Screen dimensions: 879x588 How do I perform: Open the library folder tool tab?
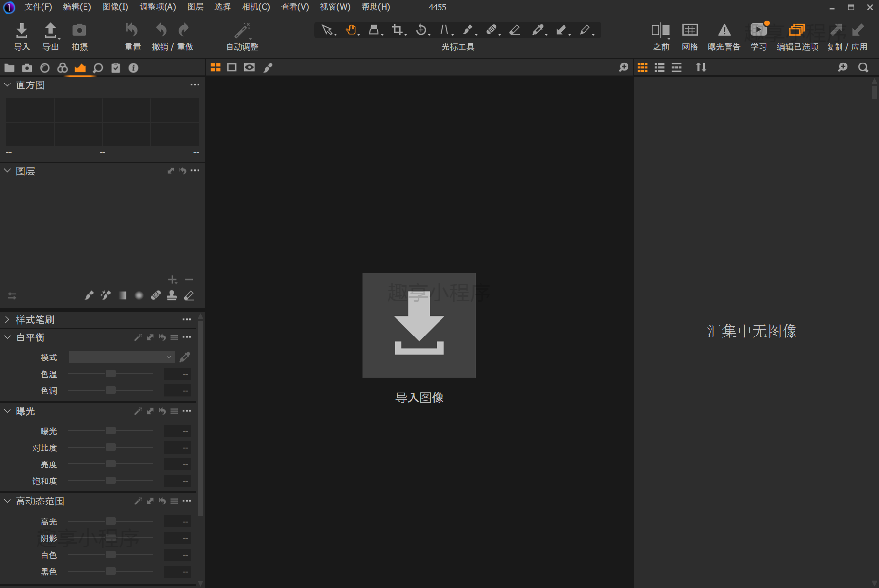click(9, 68)
